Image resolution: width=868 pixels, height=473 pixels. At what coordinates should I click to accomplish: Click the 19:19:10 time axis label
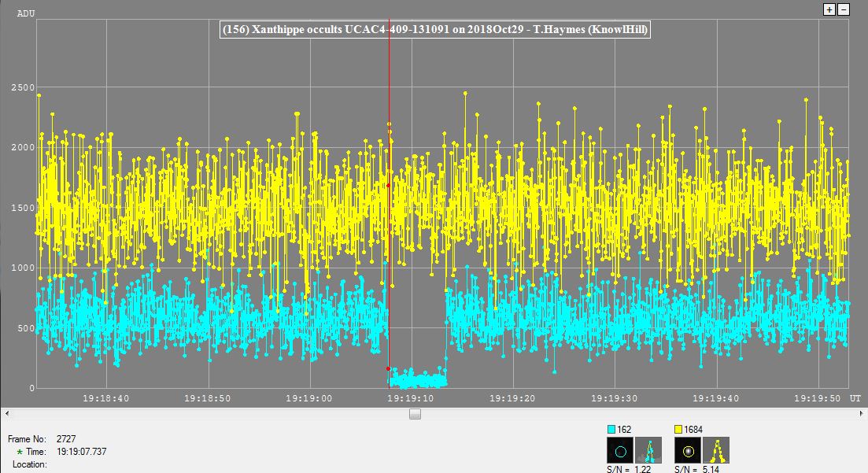click(411, 399)
